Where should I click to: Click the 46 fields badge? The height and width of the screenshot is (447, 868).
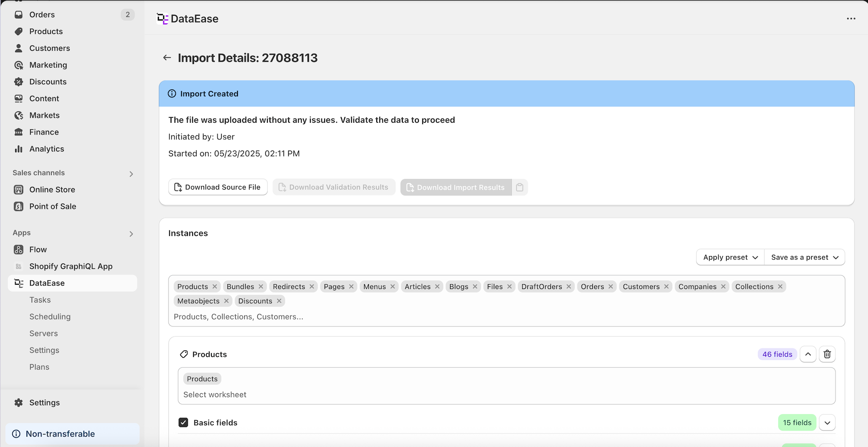coord(777,354)
